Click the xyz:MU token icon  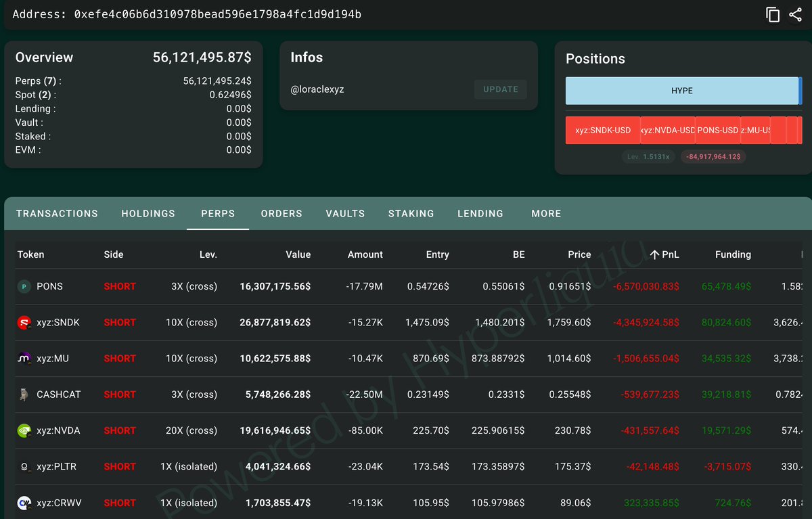pos(24,359)
